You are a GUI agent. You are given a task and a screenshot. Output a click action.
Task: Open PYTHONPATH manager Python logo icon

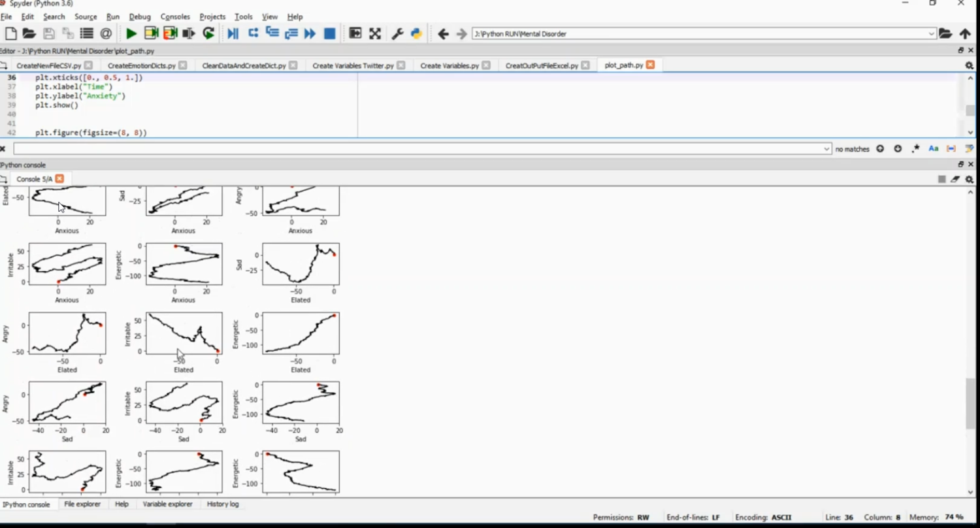click(x=416, y=33)
